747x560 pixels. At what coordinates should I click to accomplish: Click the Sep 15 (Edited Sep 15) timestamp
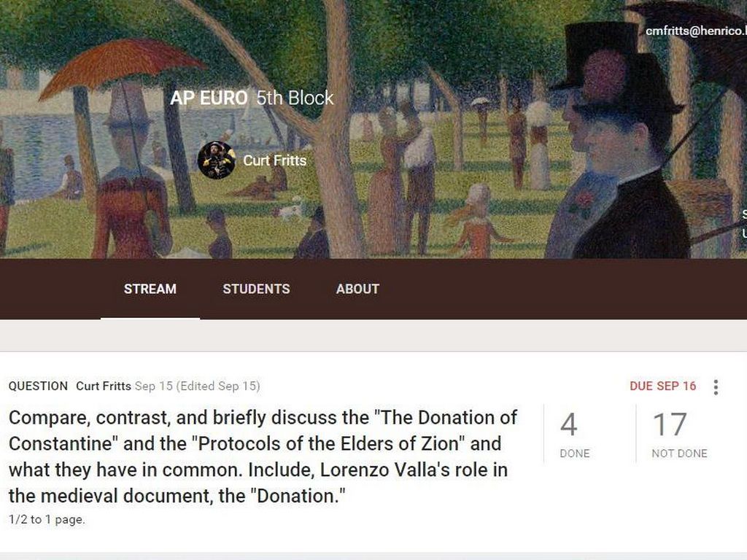[x=197, y=386]
